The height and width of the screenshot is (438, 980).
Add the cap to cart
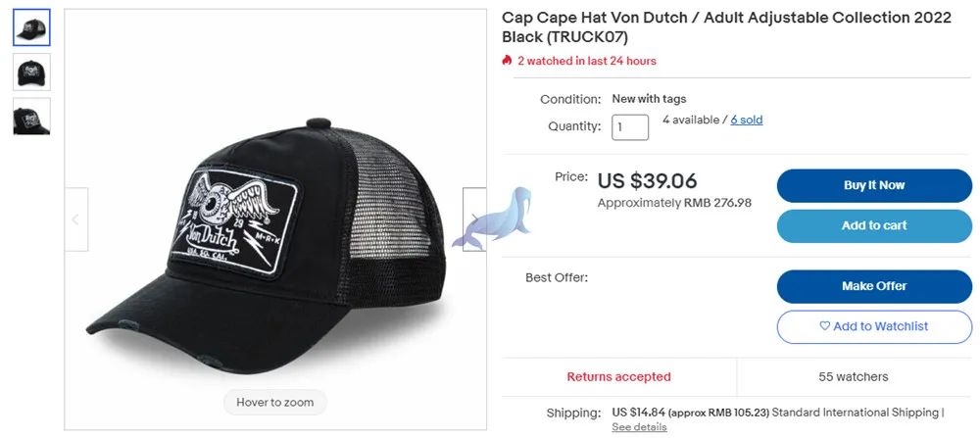[x=874, y=225]
